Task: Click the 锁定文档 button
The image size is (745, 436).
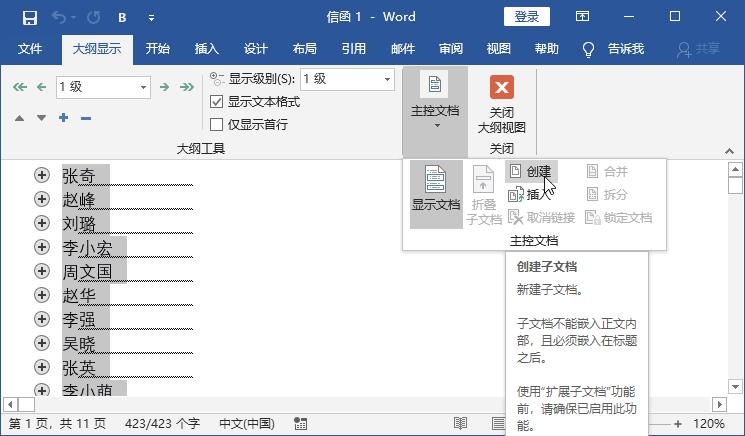Action: click(x=619, y=218)
